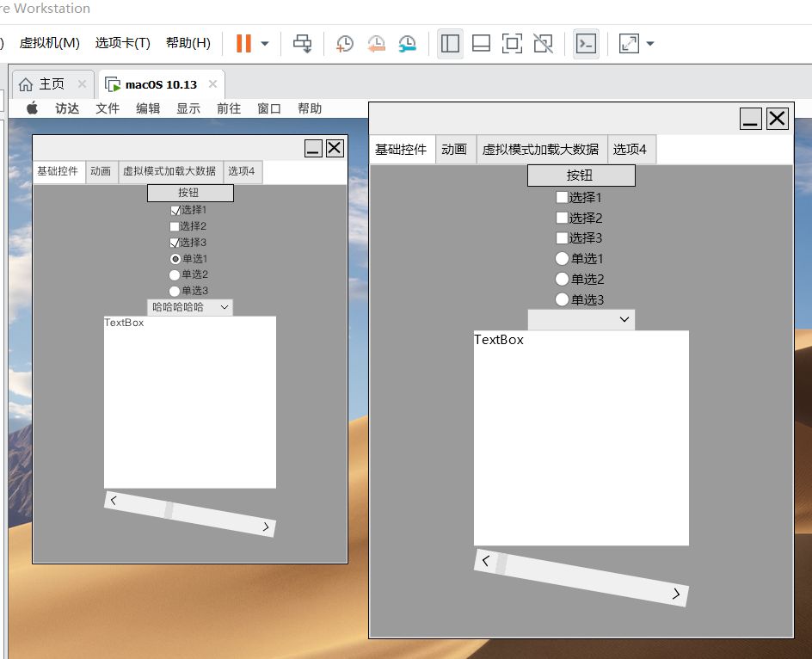812x659 pixels.
Task: Click the Apple logo in macOS menu bar
Action: pyautogui.click(x=33, y=108)
